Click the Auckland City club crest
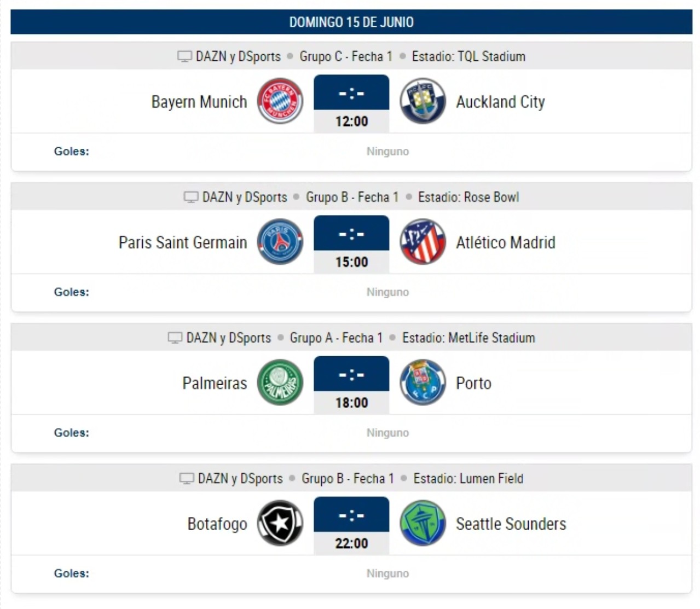The image size is (700, 609). 423,101
